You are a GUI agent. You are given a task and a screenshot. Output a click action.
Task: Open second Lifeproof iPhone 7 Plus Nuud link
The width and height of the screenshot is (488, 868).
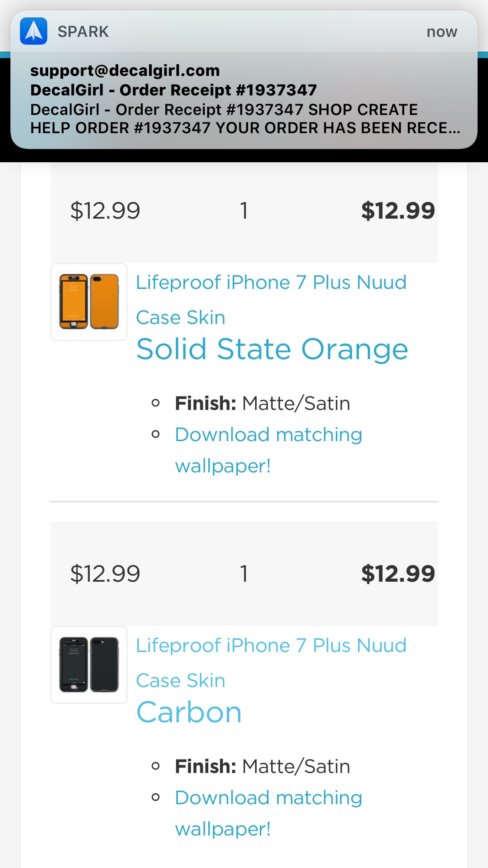[271, 663]
